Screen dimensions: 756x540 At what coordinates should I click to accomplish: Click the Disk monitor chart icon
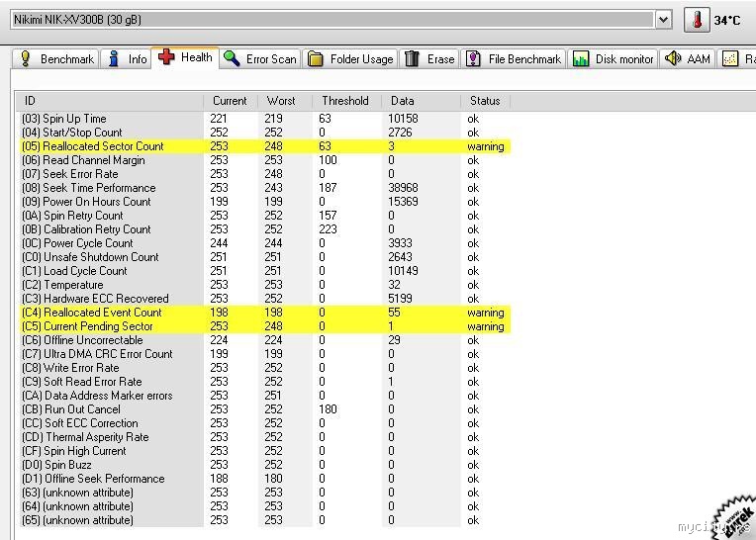click(x=581, y=58)
